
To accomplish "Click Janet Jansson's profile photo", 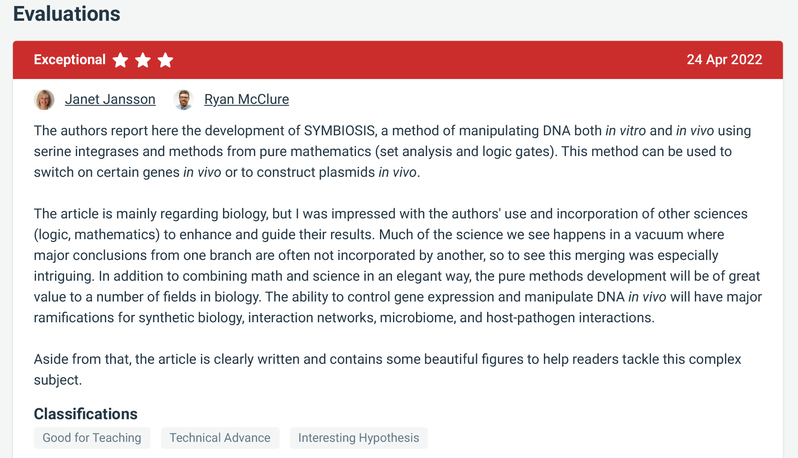I will click(44, 99).
